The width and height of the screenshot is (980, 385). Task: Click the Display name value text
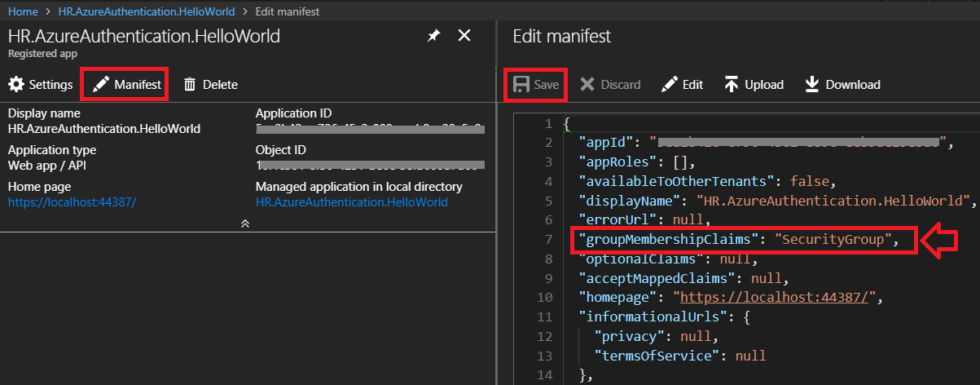104,129
